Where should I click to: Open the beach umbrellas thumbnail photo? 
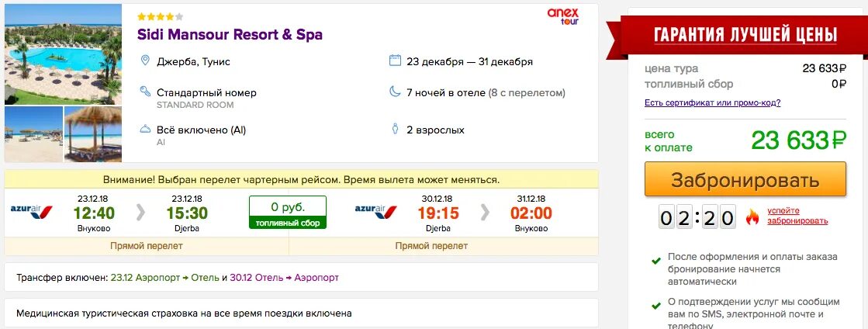click(33, 134)
